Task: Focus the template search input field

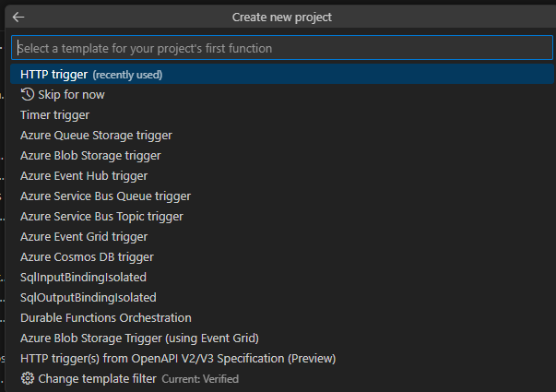Action: [277, 48]
